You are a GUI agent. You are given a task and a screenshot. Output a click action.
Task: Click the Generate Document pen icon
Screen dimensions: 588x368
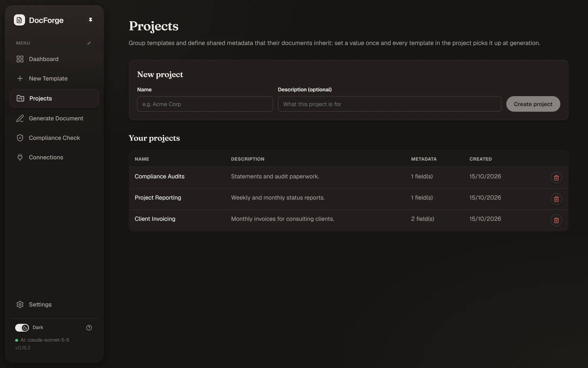pos(20,118)
